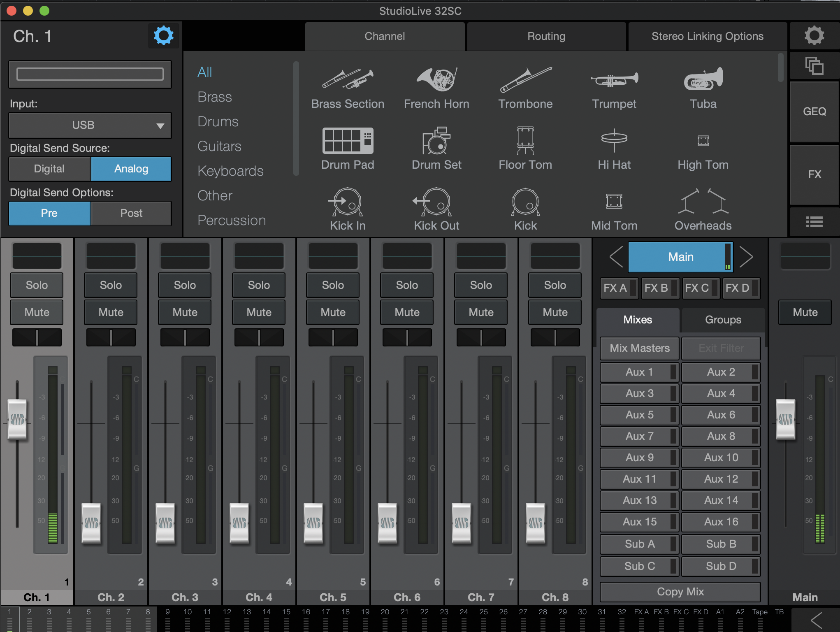Click the Copy Mix button
Screen dimensions: 840x632
(x=680, y=592)
